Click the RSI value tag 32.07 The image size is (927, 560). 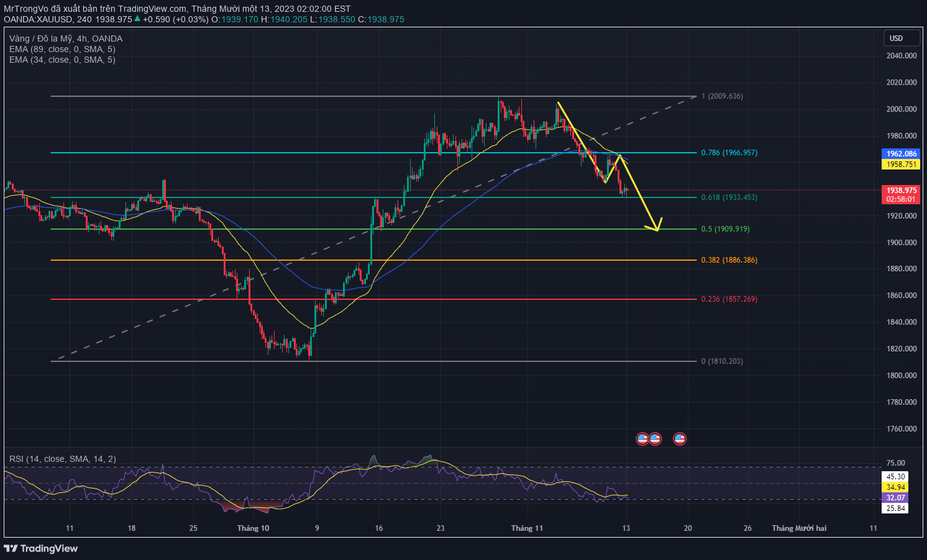point(895,498)
